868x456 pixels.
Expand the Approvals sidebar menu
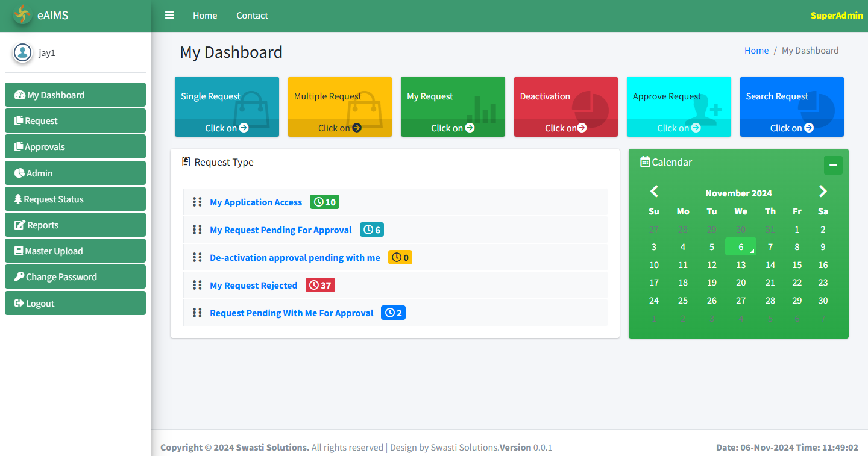(x=75, y=147)
